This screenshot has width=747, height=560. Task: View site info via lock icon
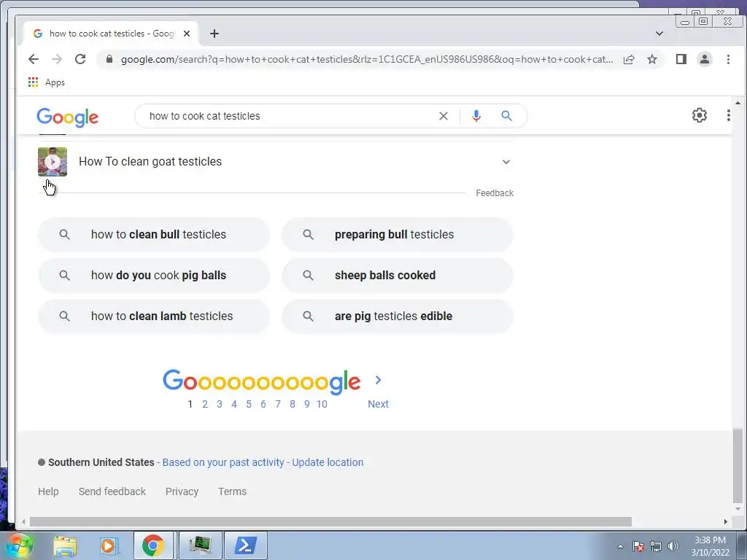click(x=109, y=59)
